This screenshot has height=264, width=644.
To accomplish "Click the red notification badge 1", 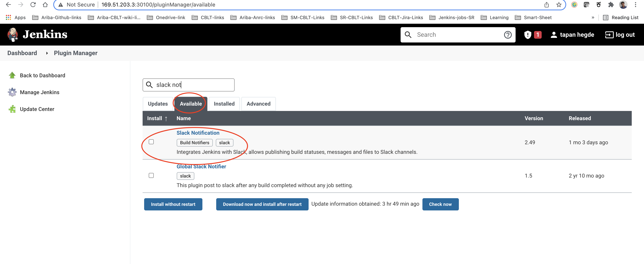I will pyautogui.click(x=537, y=35).
